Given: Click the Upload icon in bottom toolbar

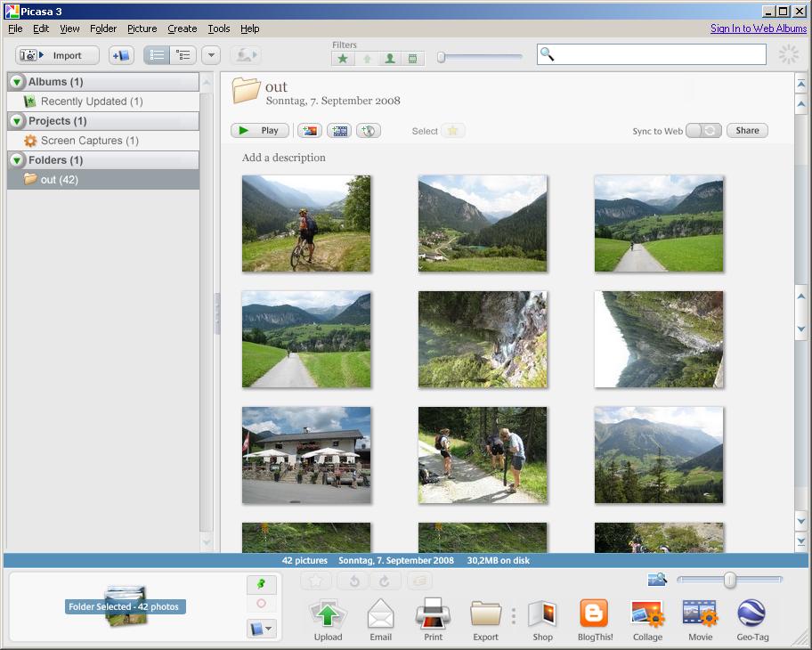Looking at the screenshot, I should click(x=328, y=614).
